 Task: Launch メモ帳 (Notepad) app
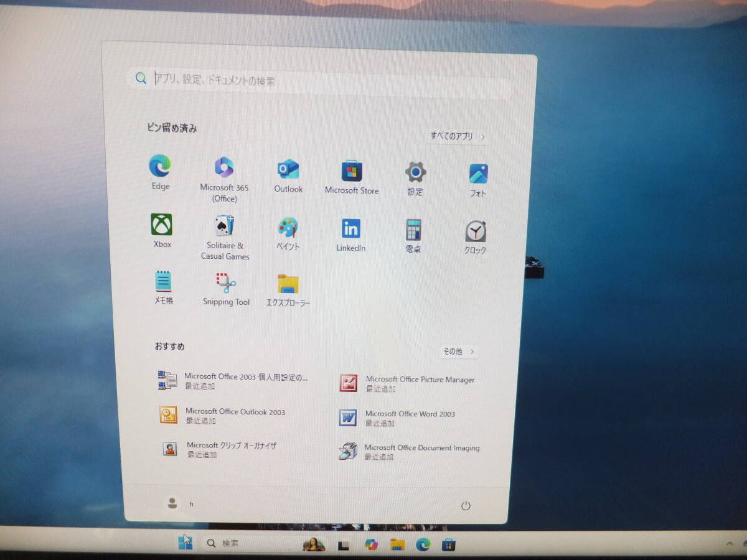(164, 287)
